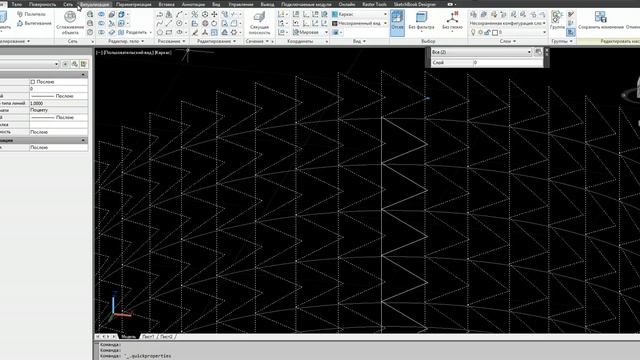Click the Сохранить изменения icon

pyautogui.click(x=600, y=17)
